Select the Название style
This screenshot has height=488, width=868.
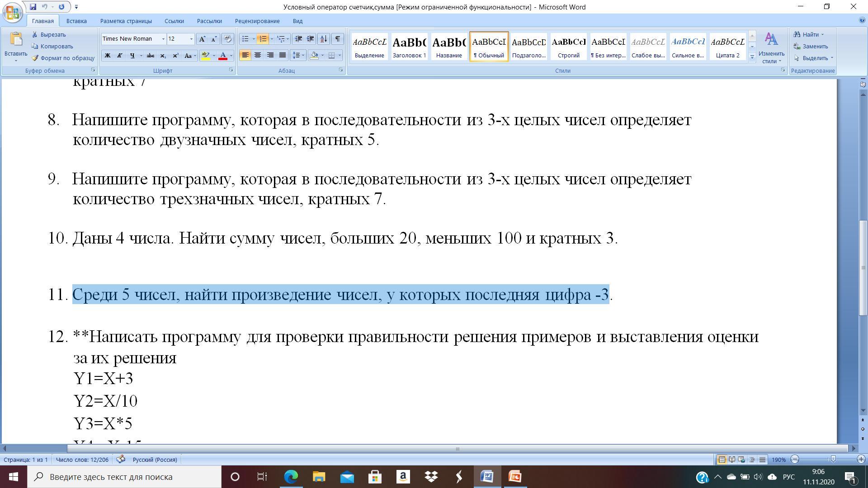(x=449, y=47)
